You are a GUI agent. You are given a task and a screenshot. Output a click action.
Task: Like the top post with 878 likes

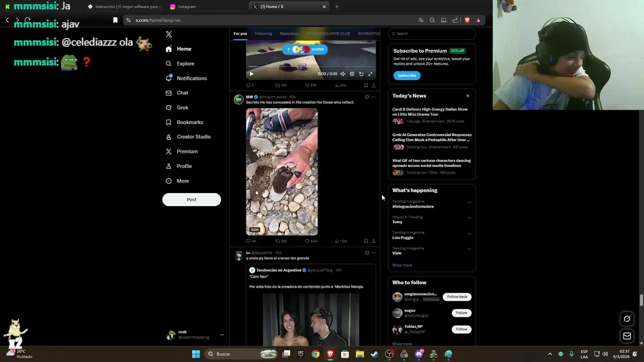click(x=310, y=85)
